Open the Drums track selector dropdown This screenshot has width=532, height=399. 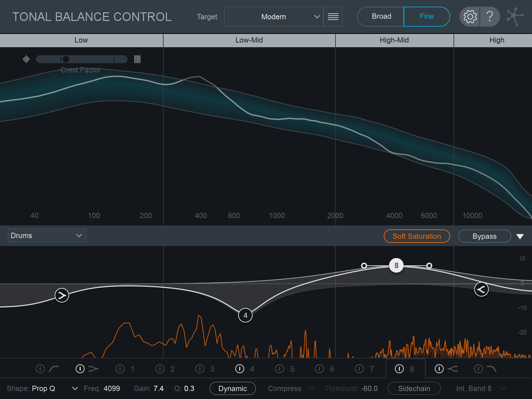[46, 235]
